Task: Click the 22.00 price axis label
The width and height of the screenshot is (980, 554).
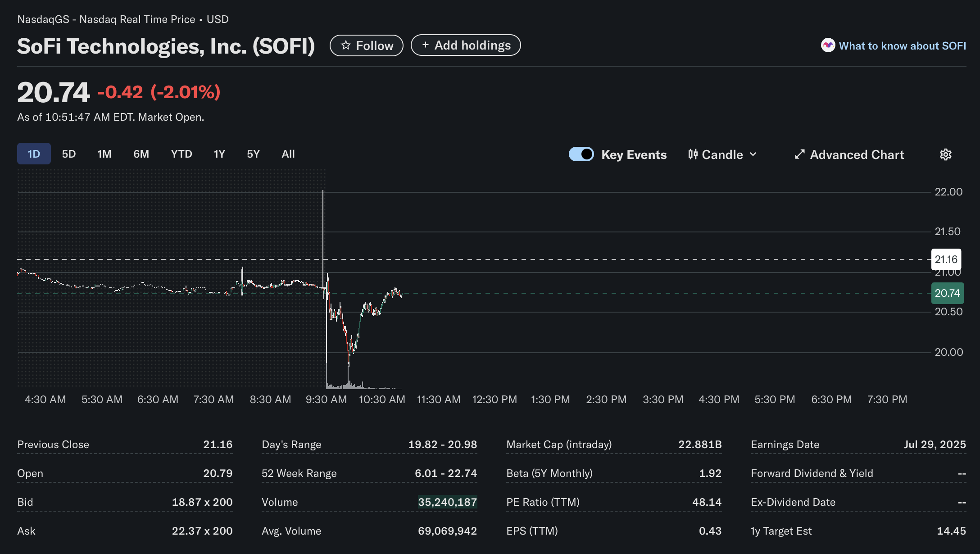Action: (x=948, y=192)
